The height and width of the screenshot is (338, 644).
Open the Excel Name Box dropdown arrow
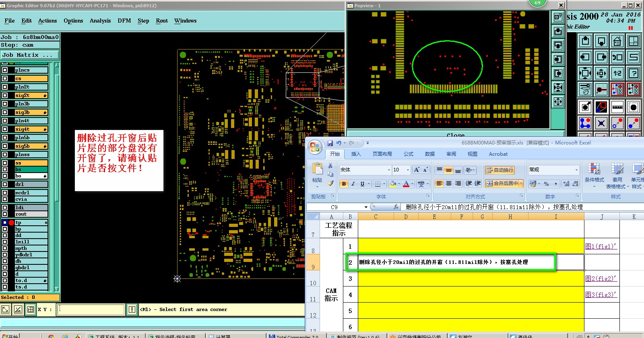click(x=366, y=207)
